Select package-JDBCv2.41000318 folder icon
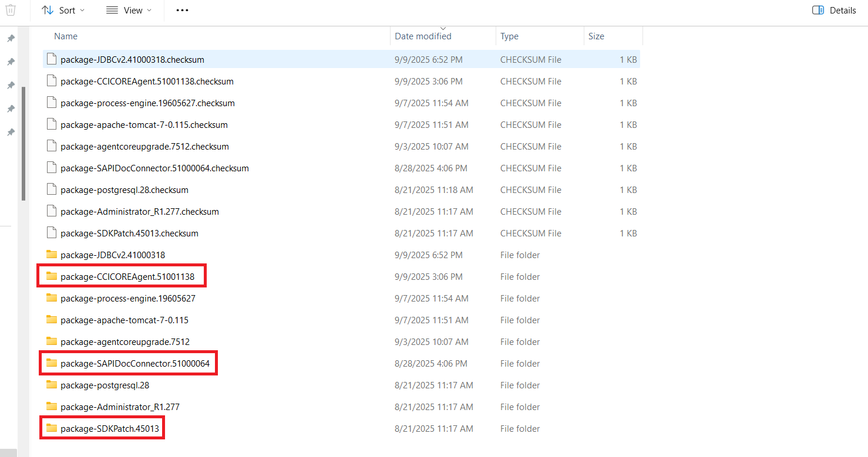Viewport: 868px width, 457px height. (x=52, y=255)
